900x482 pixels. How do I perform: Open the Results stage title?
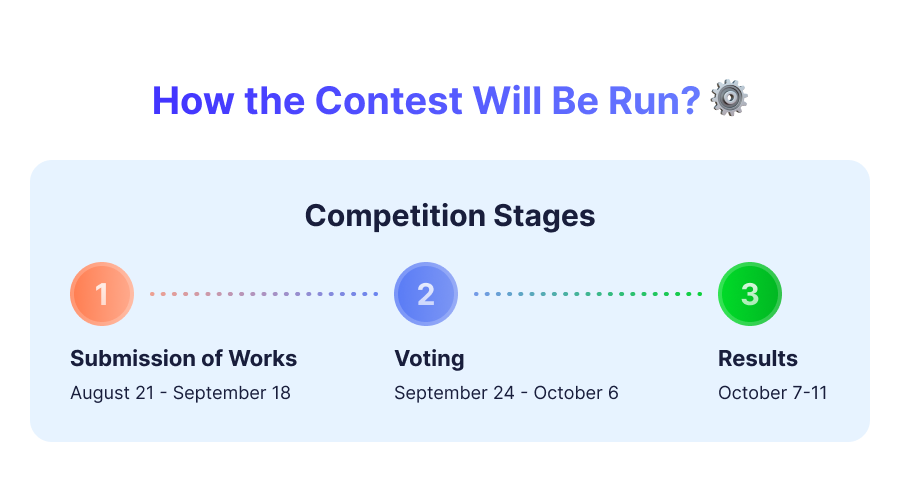(x=758, y=359)
